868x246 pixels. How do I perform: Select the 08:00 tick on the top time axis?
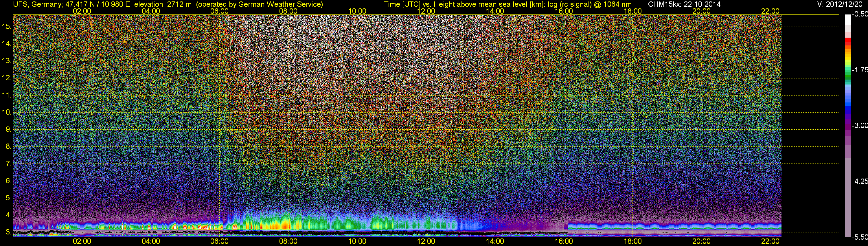click(288, 11)
